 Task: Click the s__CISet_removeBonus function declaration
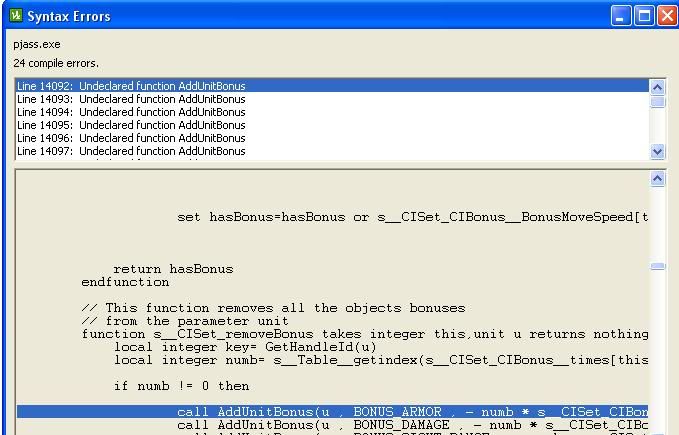pyautogui.click(x=365, y=334)
